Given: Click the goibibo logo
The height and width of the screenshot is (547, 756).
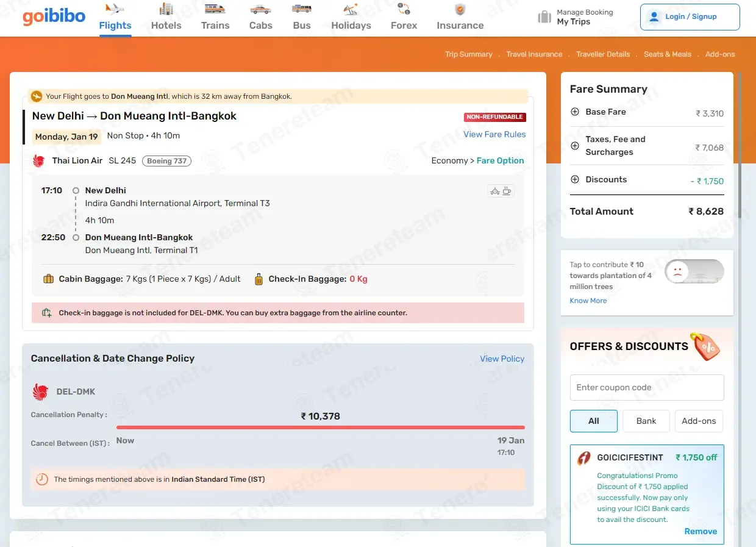Looking at the screenshot, I should click(54, 16).
